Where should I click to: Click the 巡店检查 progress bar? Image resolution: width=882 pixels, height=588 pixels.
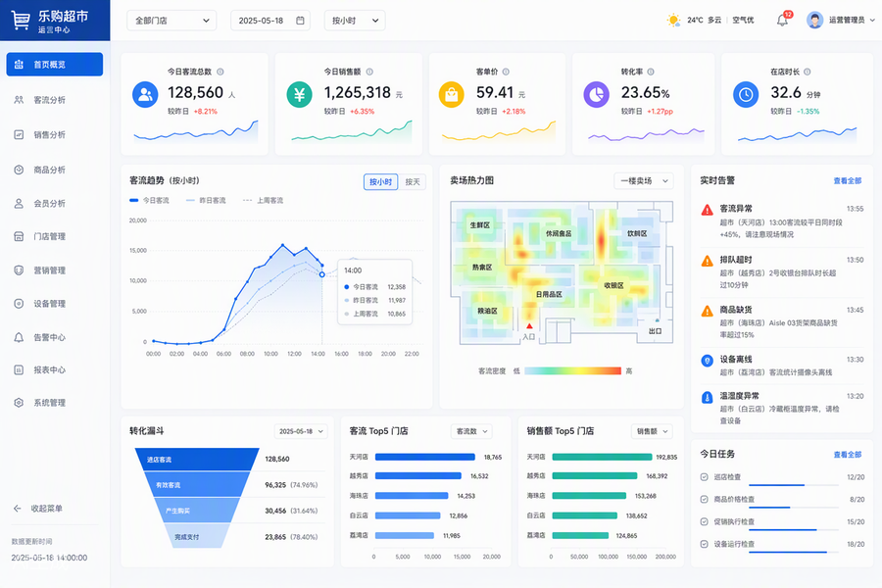794,485
